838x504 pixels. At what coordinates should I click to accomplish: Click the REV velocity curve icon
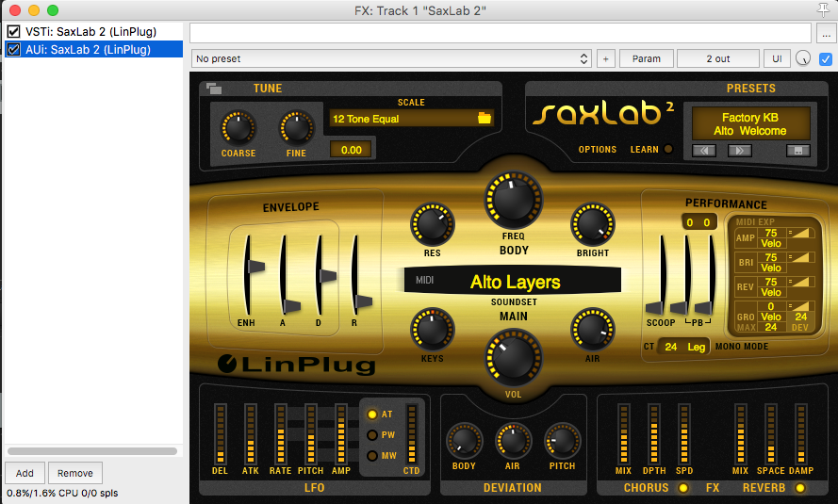tap(800, 282)
